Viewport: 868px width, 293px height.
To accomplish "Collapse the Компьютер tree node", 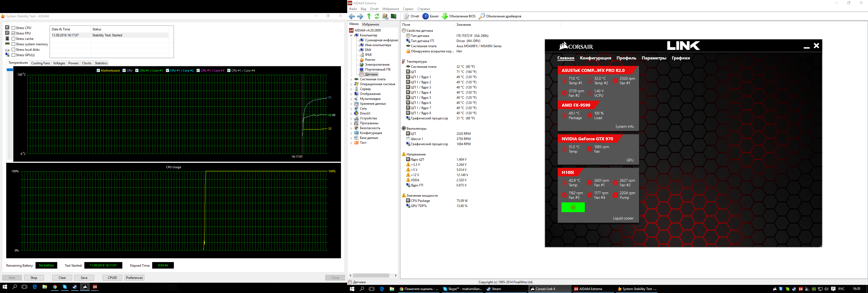I will (x=351, y=35).
